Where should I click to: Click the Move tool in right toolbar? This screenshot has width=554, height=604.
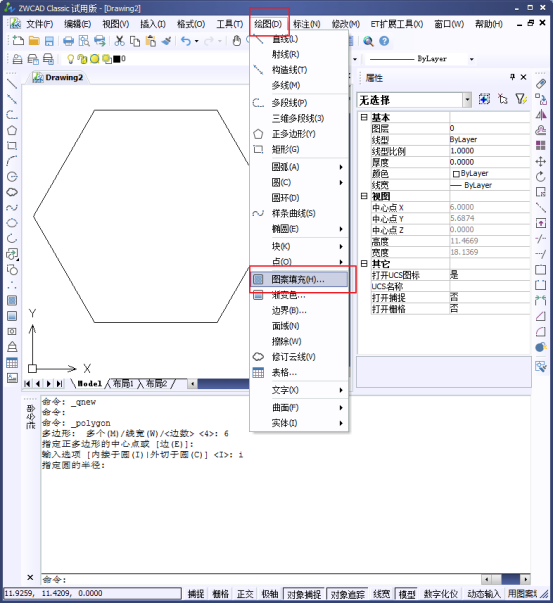click(x=541, y=161)
